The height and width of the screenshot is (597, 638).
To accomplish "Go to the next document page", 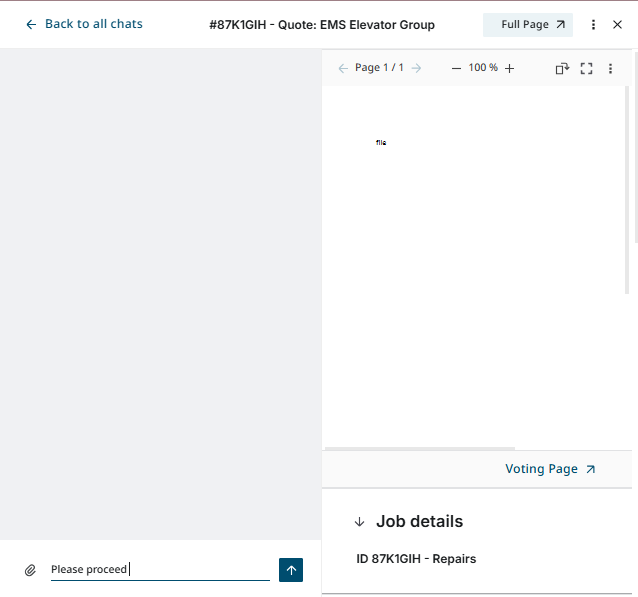I will coord(417,68).
